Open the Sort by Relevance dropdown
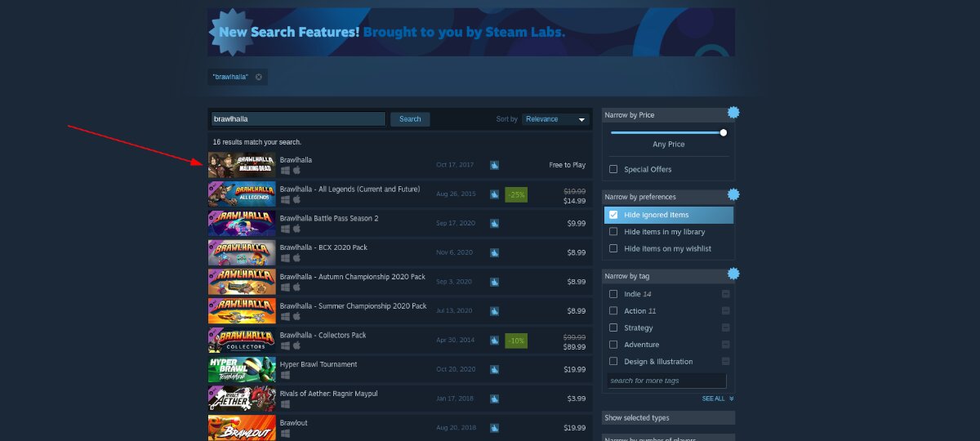 (555, 119)
